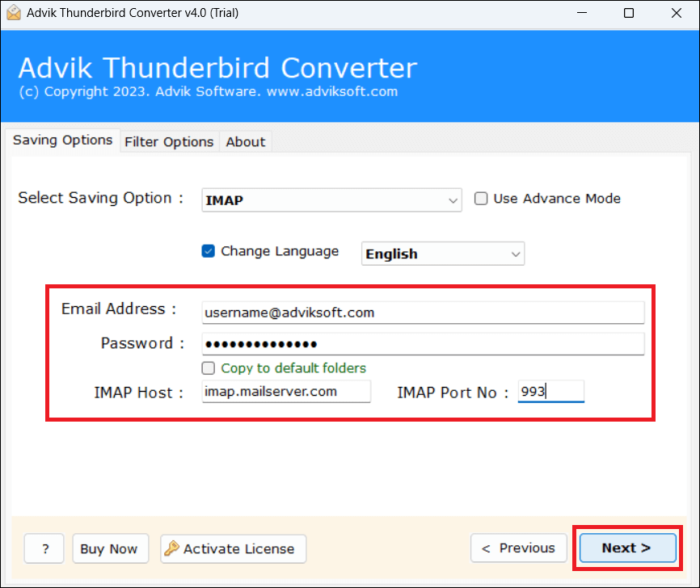Click the Next button to proceed
Viewport: 700px width, 588px height.
click(x=627, y=548)
